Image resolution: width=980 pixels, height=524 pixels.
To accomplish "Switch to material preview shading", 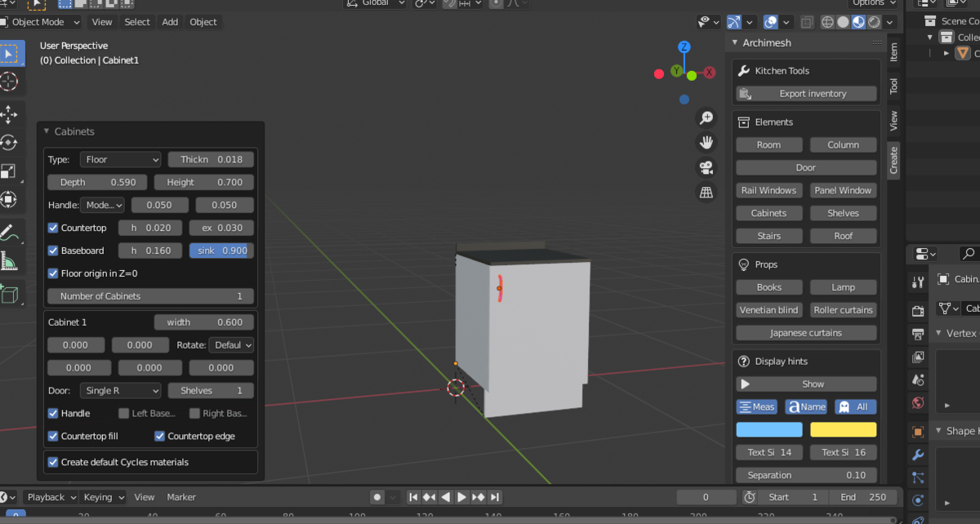I will [859, 22].
